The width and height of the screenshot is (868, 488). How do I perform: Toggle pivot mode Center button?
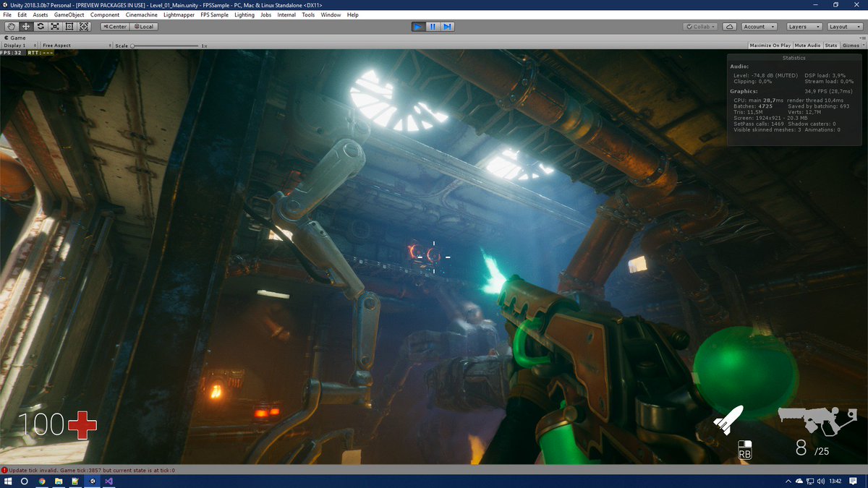(115, 27)
